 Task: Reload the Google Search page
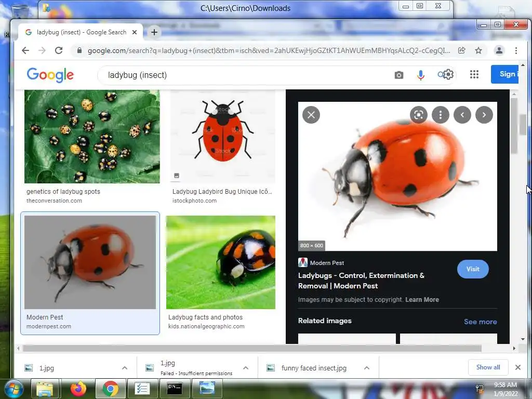[59, 50]
